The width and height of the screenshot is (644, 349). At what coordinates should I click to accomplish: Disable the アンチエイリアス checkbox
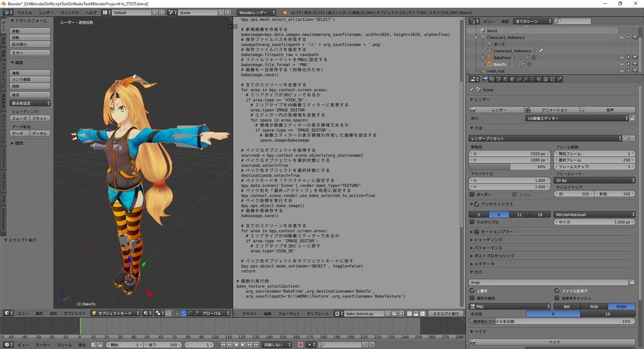477,204
